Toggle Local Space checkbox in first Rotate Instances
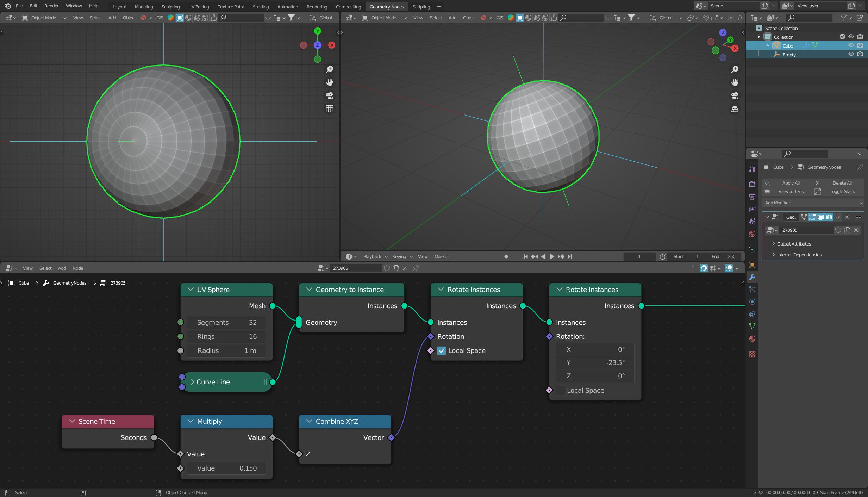The width and height of the screenshot is (868, 497). (x=442, y=351)
